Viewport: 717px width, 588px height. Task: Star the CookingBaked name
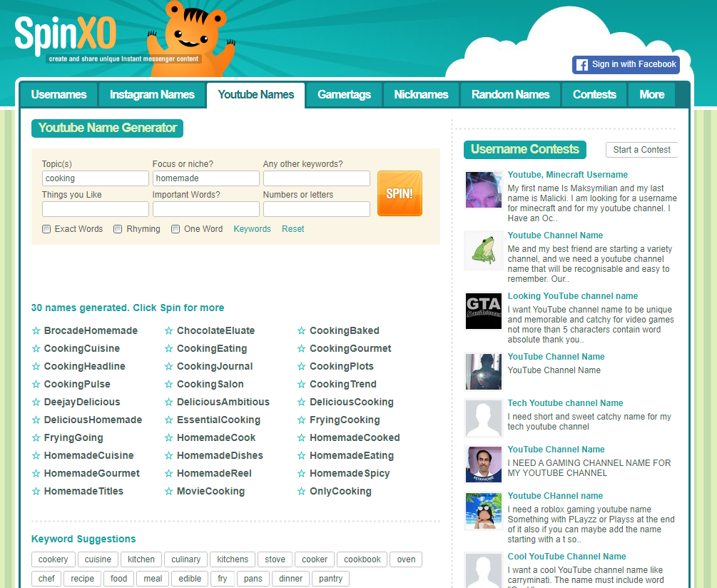click(301, 330)
